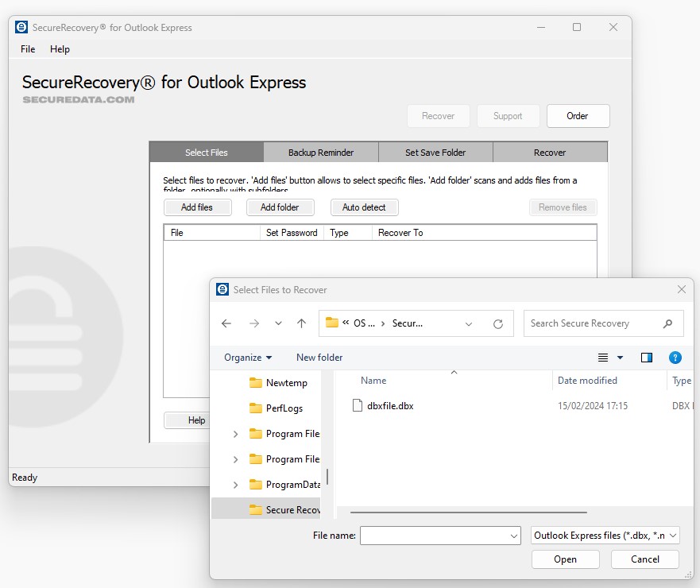Refresh the current folder listing

click(498, 323)
